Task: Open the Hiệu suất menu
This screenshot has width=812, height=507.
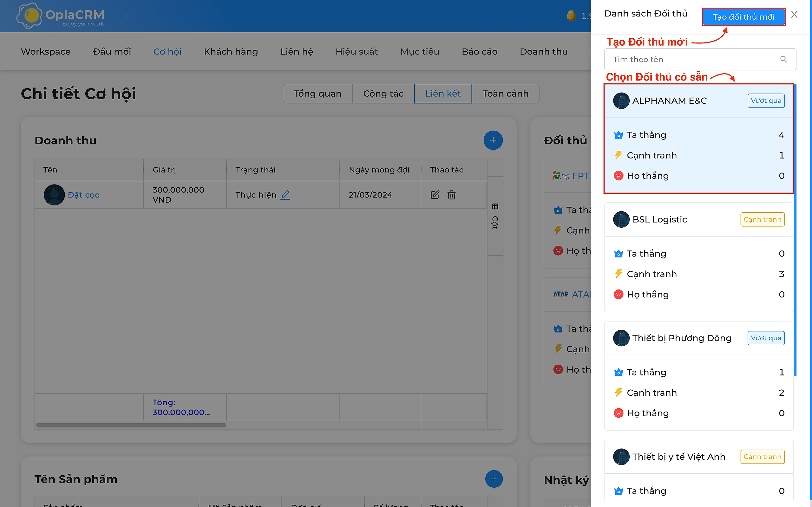Action: coord(357,52)
